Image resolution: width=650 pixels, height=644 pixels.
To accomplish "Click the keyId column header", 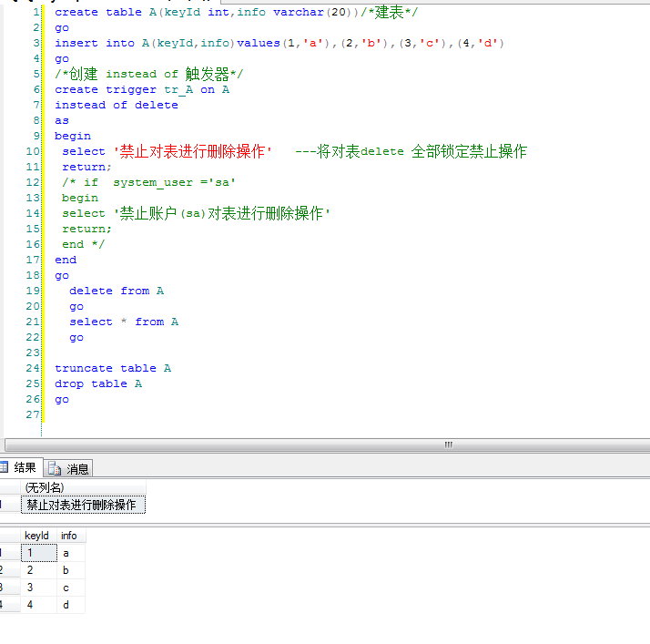I will tap(38, 536).
